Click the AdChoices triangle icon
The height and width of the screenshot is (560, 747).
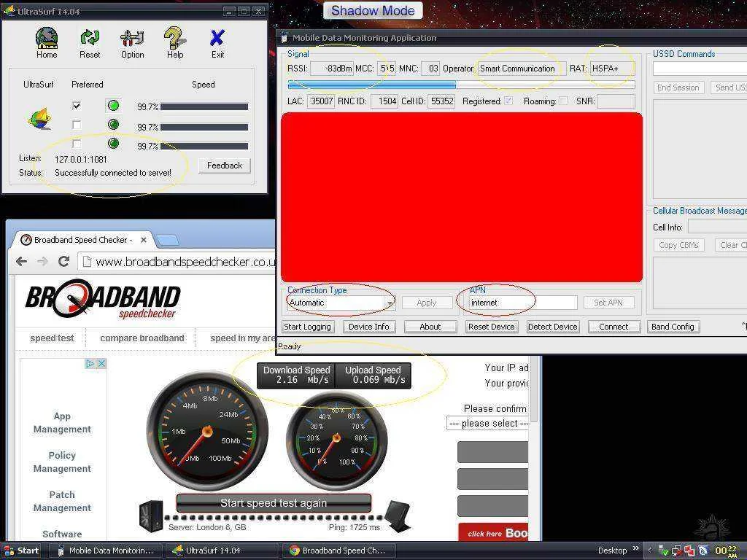click(x=90, y=363)
